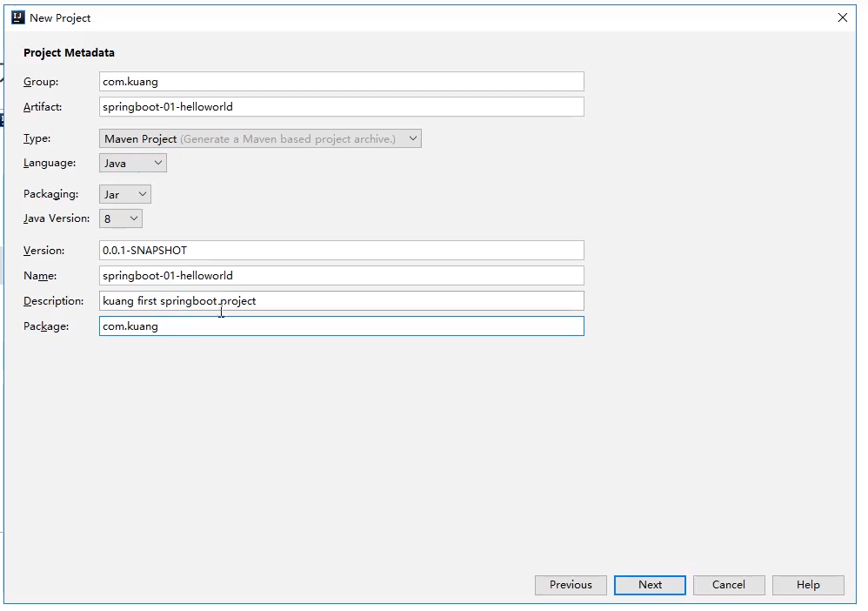Open the Type dropdown showing Maven Project
This screenshot has height=611, width=868.
coord(260,138)
